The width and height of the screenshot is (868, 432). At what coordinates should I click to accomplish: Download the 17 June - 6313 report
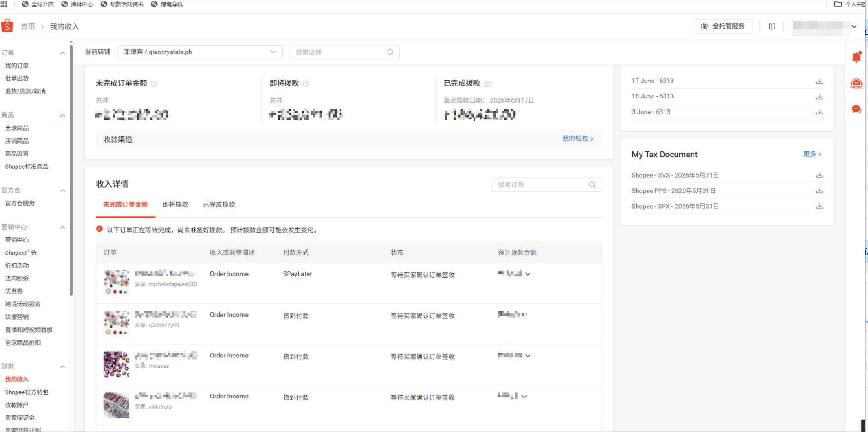pyautogui.click(x=820, y=81)
